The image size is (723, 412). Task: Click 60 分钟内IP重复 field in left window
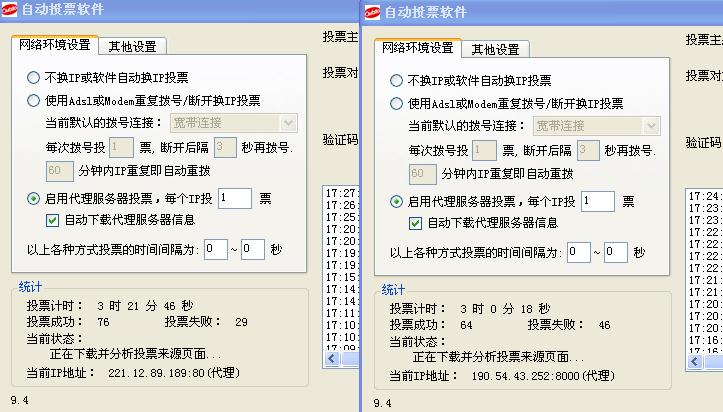59,171
